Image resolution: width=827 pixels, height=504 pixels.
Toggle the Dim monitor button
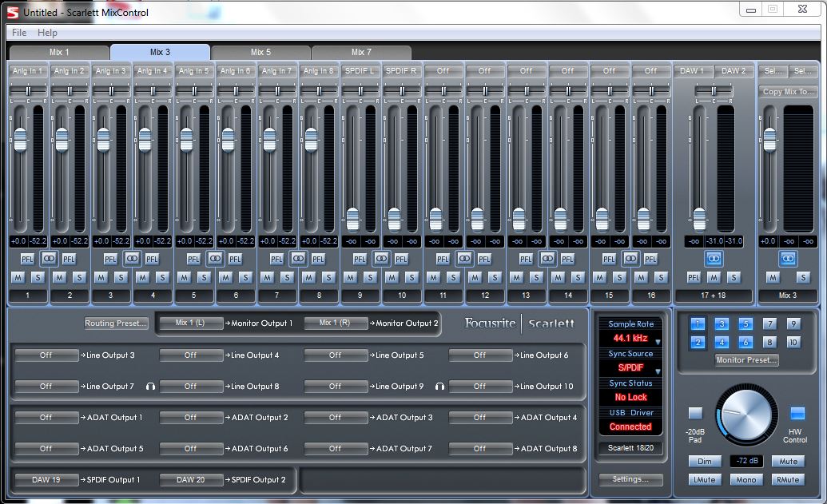tap(704, 462)
